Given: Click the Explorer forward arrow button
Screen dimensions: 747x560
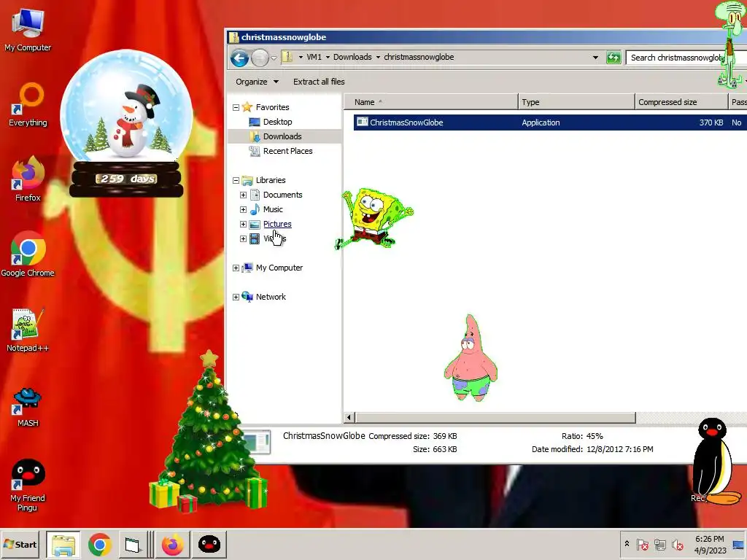Looking at the screenshot, I should [x=260, y=58].
